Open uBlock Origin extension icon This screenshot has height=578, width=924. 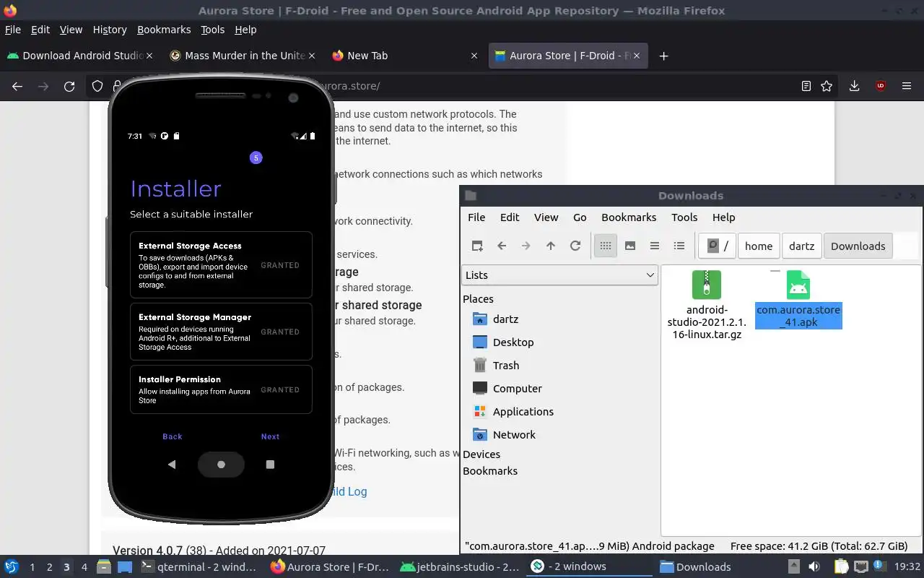881,86
